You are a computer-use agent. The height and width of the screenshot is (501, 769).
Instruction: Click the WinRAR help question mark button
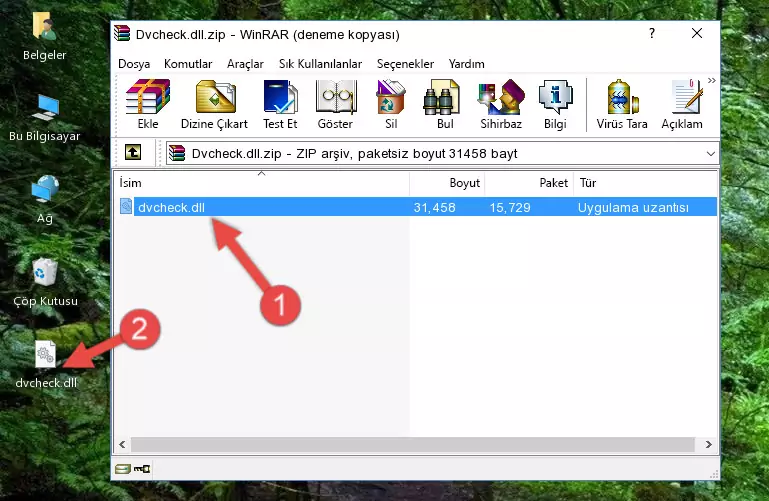651,33
